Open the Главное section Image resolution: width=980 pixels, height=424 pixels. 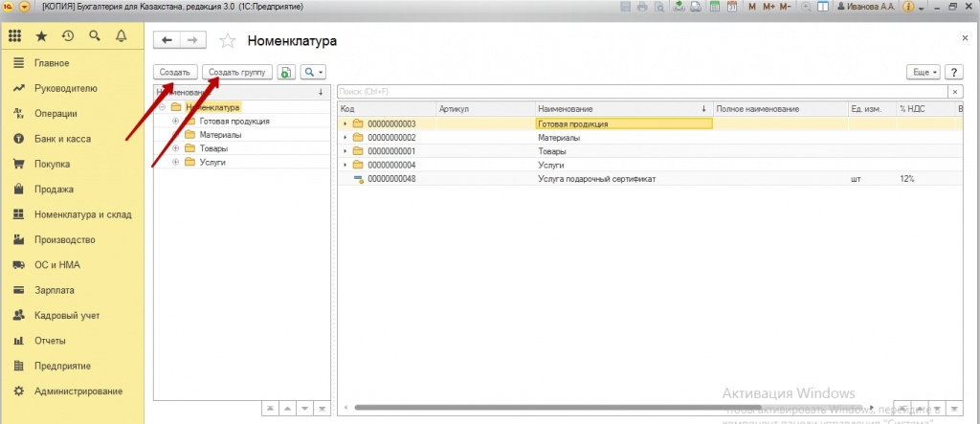[52, 63]
